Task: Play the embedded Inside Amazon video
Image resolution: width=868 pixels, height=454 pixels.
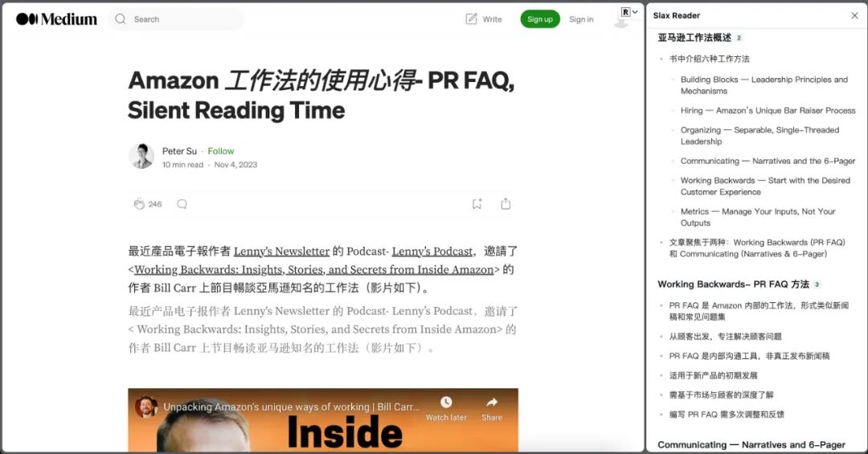Action: coord(323,421)
